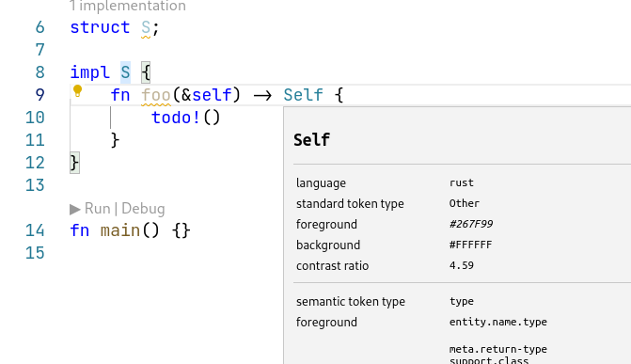This screenshot has height=364, width=631.
Task: Click the closing brace on line 12
Action: (x=74, y=163)
